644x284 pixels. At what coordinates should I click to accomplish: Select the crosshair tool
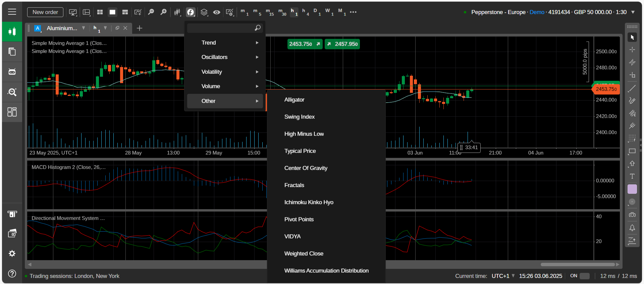[632, 50]
